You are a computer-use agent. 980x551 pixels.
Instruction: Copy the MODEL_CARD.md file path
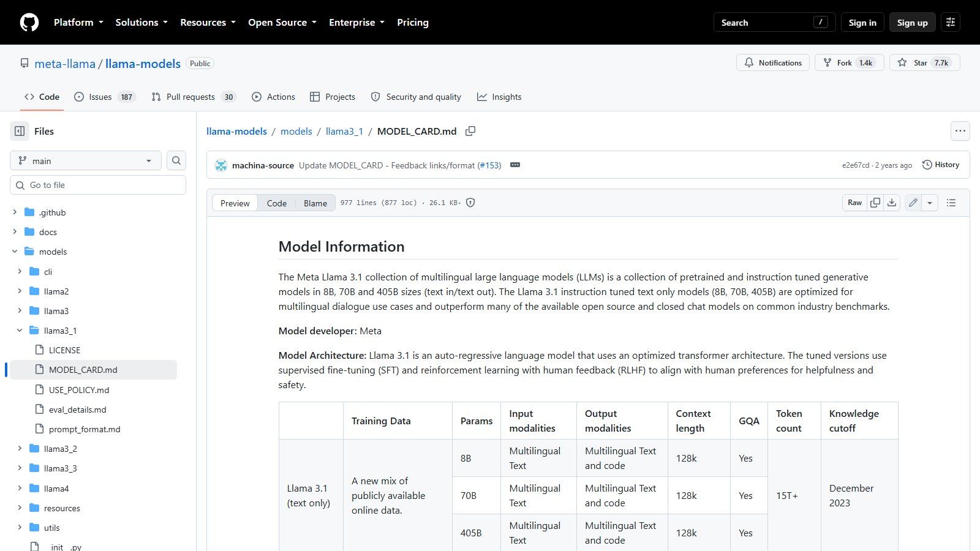pos(470,131)
